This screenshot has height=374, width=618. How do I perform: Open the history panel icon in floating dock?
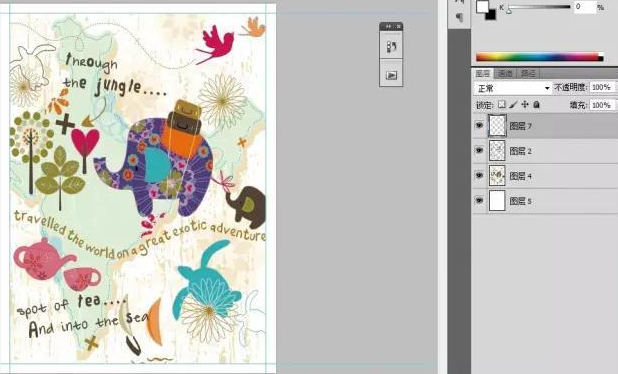(391, 47)
